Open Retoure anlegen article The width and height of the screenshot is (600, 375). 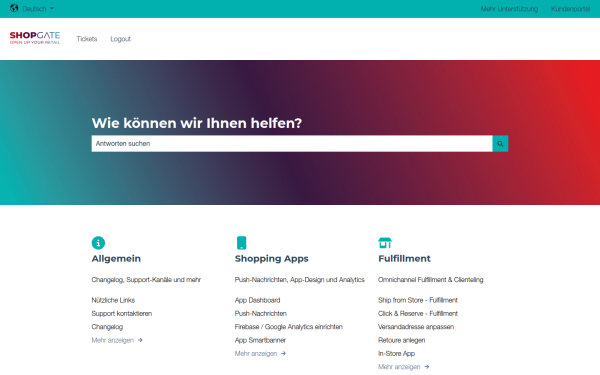(401, 340)
